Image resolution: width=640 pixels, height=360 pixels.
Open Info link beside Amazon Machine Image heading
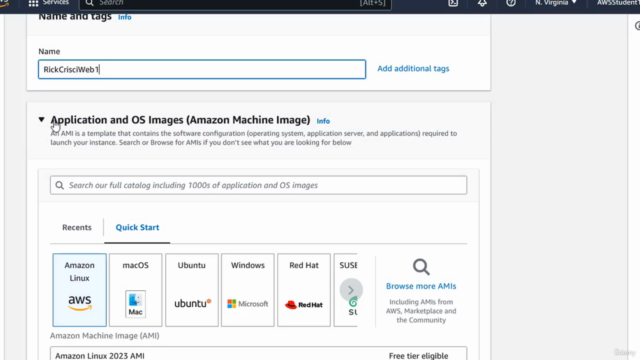pos(323,121)
